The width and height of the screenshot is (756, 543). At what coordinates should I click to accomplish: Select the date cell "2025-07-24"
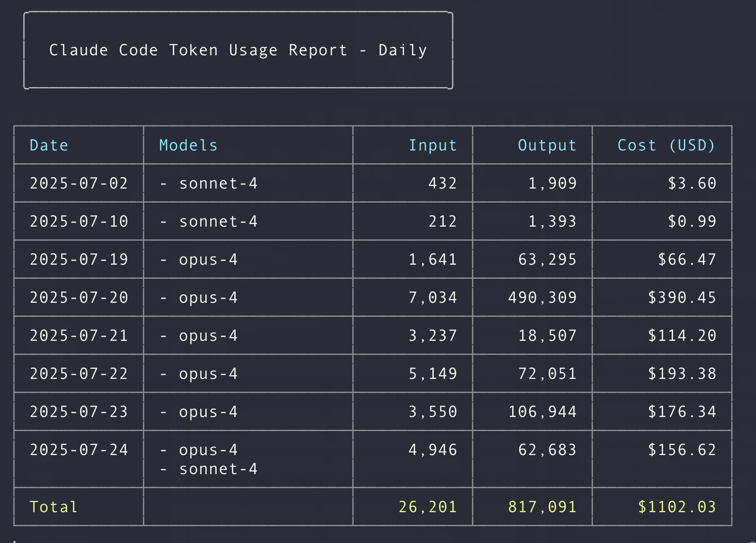79,450
